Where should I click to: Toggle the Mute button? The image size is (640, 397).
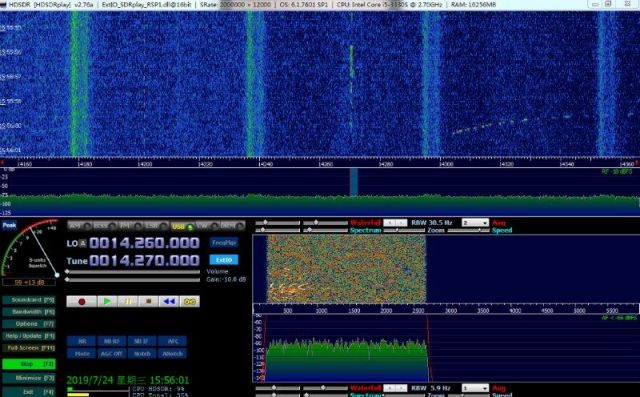pyautogui.click(x=82, y=353)
